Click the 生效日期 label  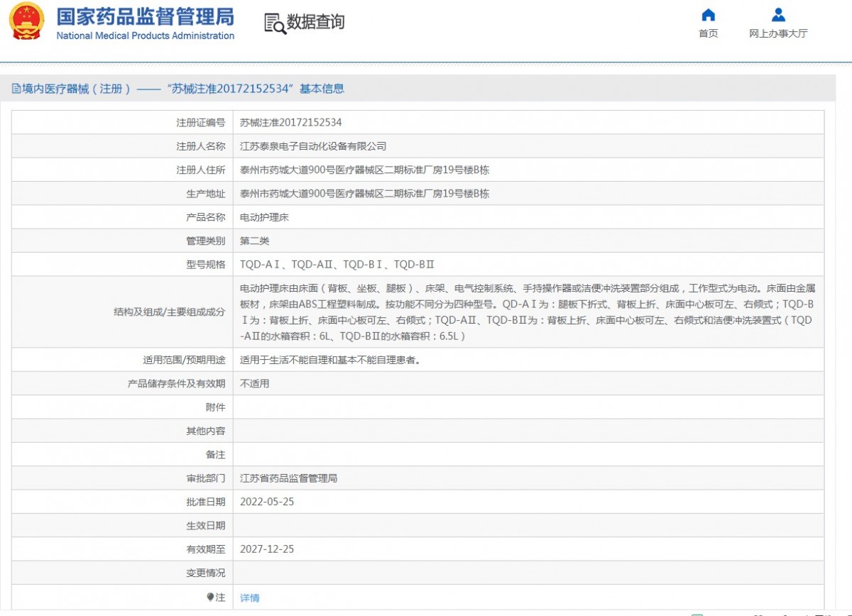click(x=206, y=525)
